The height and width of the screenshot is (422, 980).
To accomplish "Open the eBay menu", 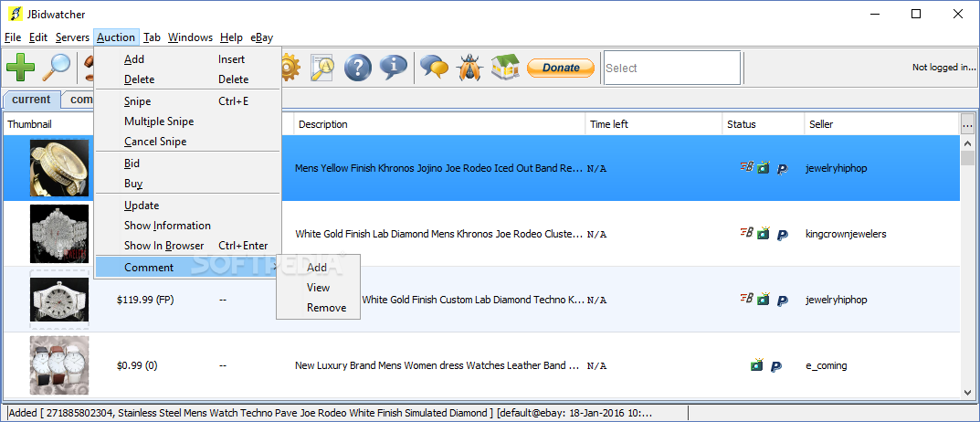I will tap(261, 37).
